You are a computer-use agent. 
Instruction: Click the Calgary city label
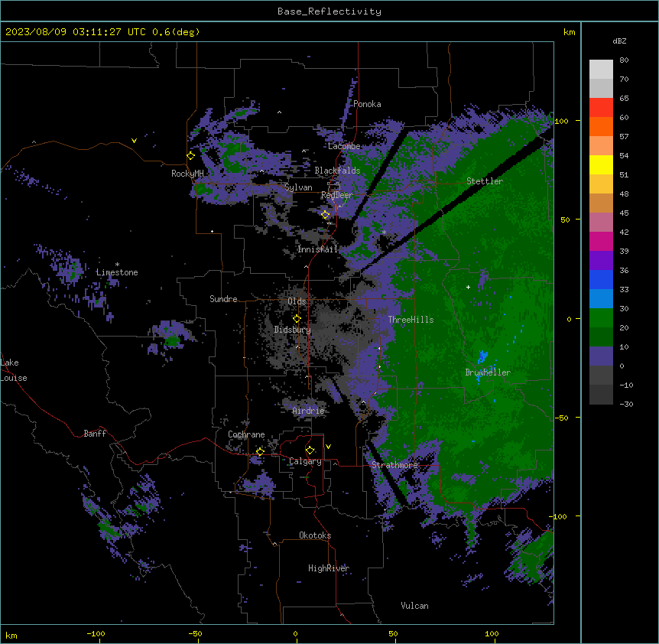306,461
